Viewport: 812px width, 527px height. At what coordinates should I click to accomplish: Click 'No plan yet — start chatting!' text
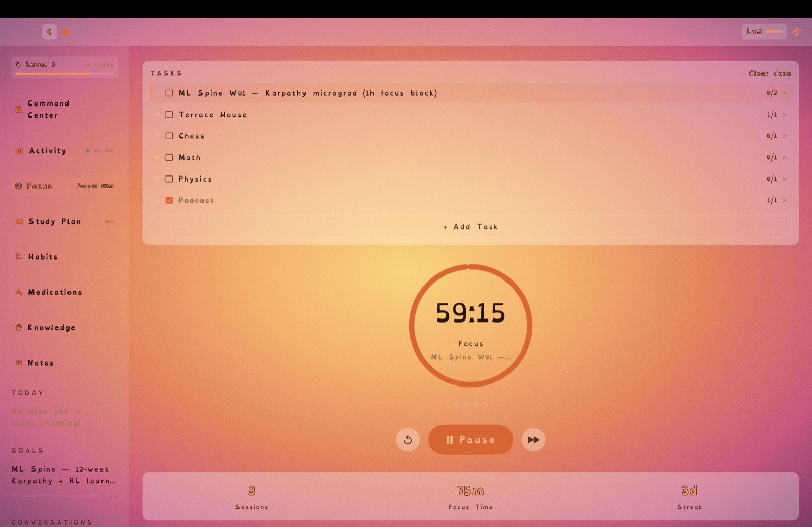[46, 417]
